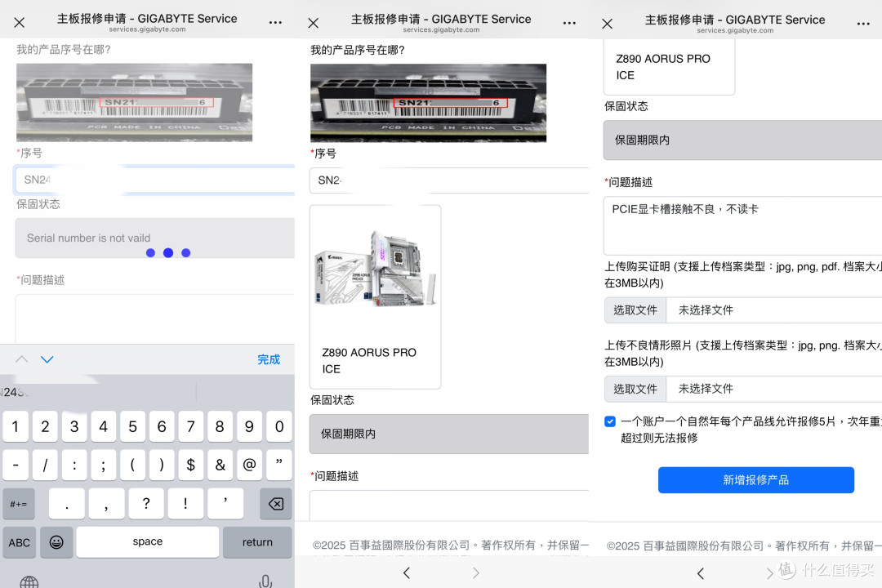882x588 pixels.
Task: Open serial number location image, left panel
Action: 135,102
